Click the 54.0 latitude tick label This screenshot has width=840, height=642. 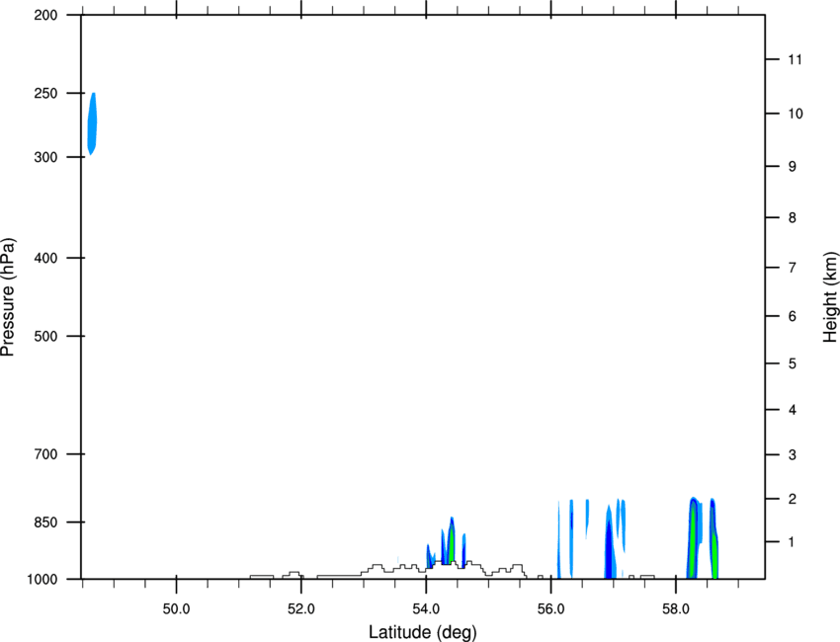tap(427, 609)
